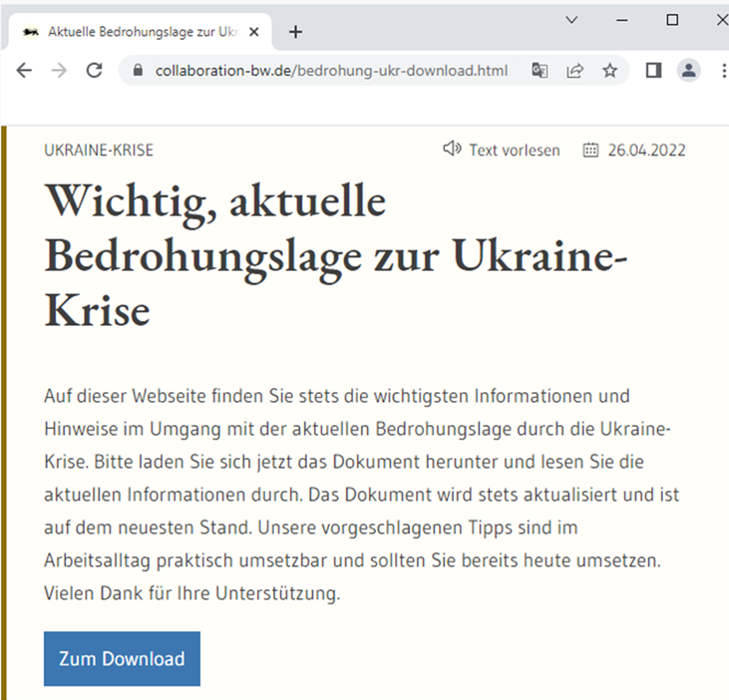Viewport: 729px width, 700px height.
Task: Click the text Vielen Dank für Ihre Unterstützung
Action: click(192, 593)
